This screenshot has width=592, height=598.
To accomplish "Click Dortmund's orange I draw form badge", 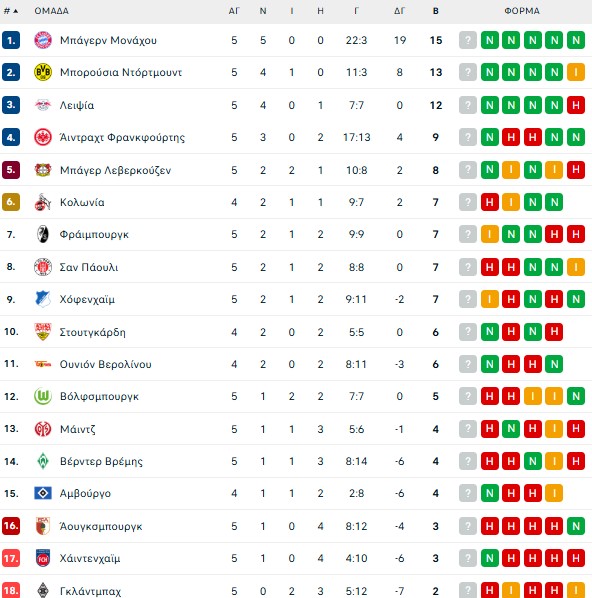I will click(576, 72).
